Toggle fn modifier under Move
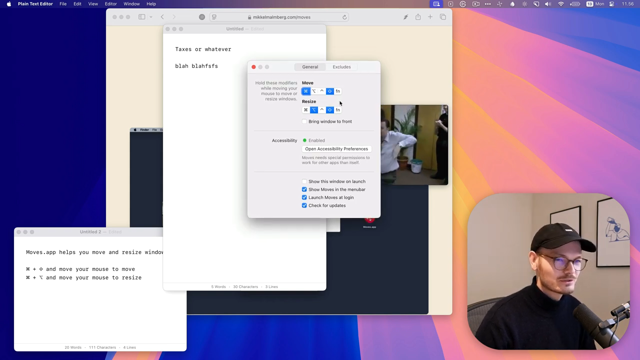 click(338, 91)
